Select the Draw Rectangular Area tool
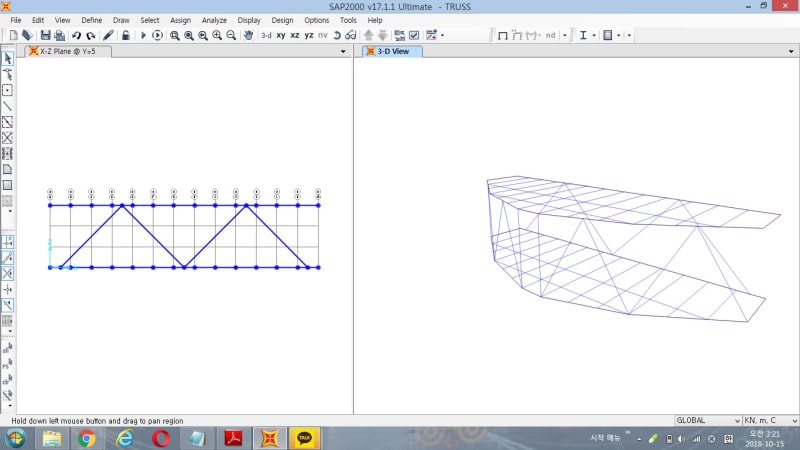The width and height of the screenshot is (800, 450). (8, 185)
